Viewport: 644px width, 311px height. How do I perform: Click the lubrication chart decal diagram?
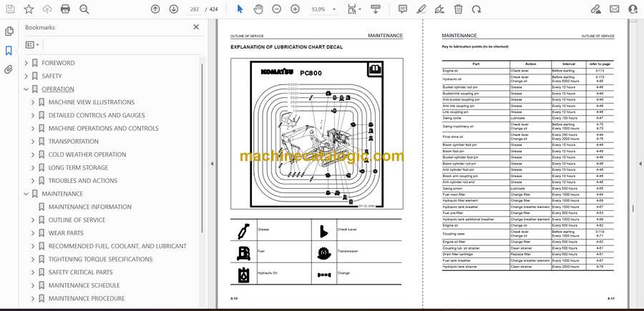pyautogui.click(x=317, y=134)
